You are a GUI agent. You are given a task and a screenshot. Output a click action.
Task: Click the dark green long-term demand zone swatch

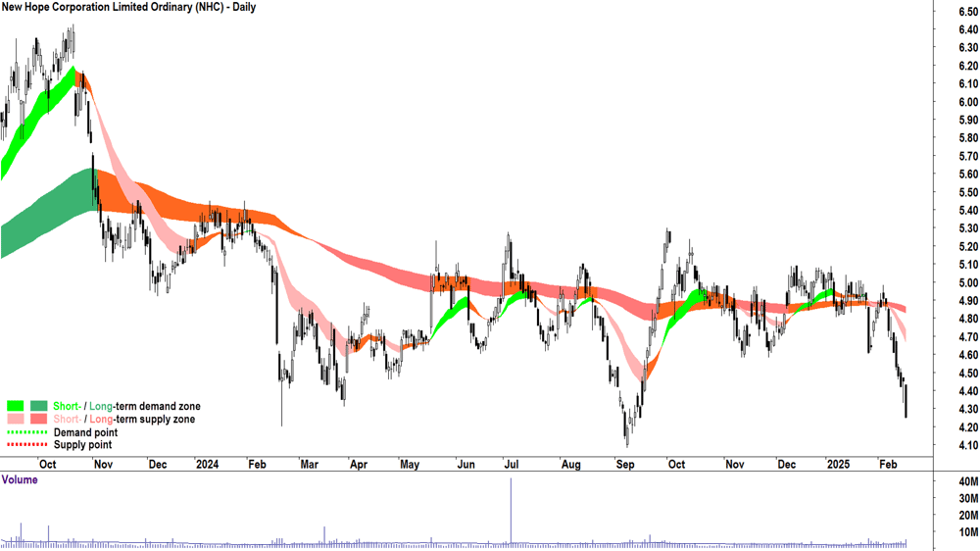(x=39, y=407)
